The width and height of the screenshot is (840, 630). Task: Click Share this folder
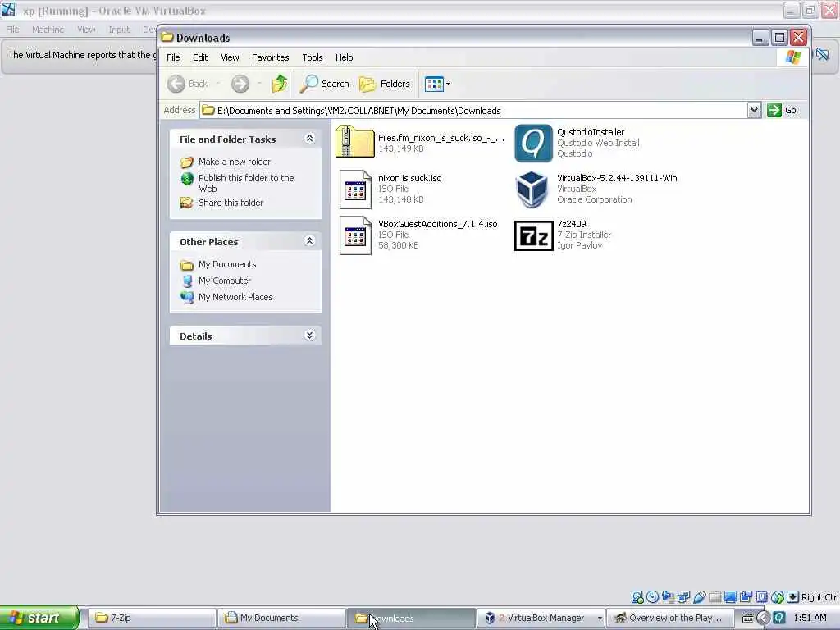pyautogui.click(x=231, y=203)
